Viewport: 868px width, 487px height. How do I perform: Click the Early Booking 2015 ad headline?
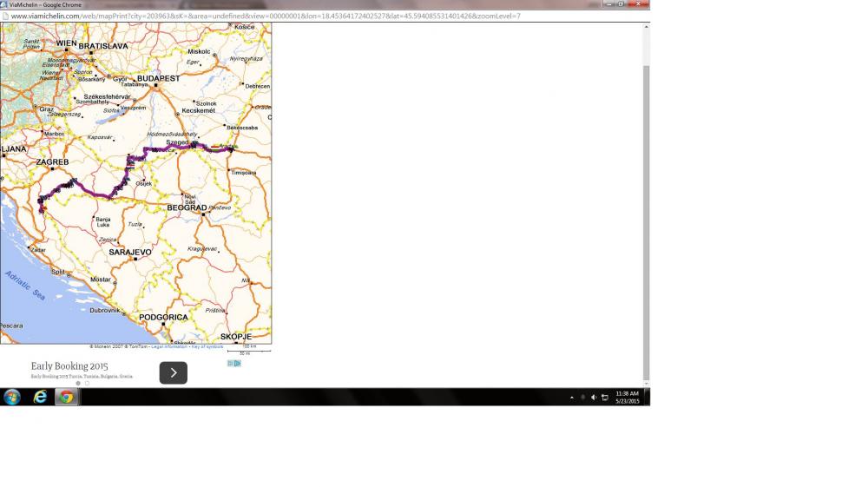tap(69, 366)
